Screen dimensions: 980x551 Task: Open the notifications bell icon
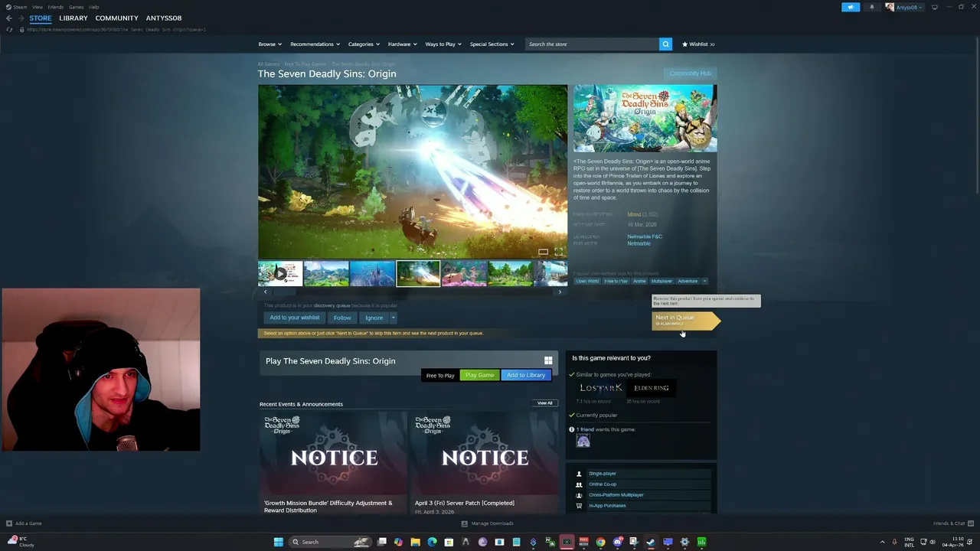point(871,7)
